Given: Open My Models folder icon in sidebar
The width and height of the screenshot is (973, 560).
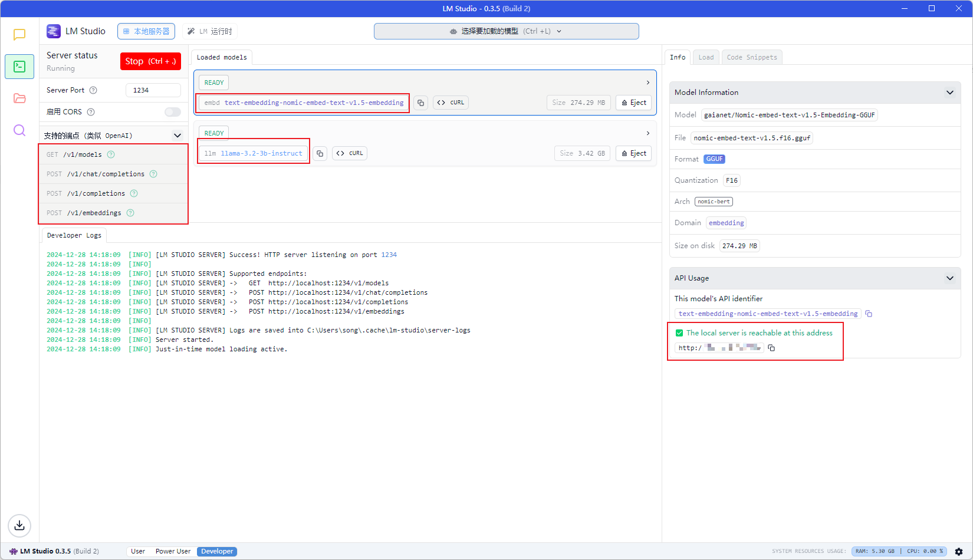Looking at the screenshot, I should (x=19, y=98).
